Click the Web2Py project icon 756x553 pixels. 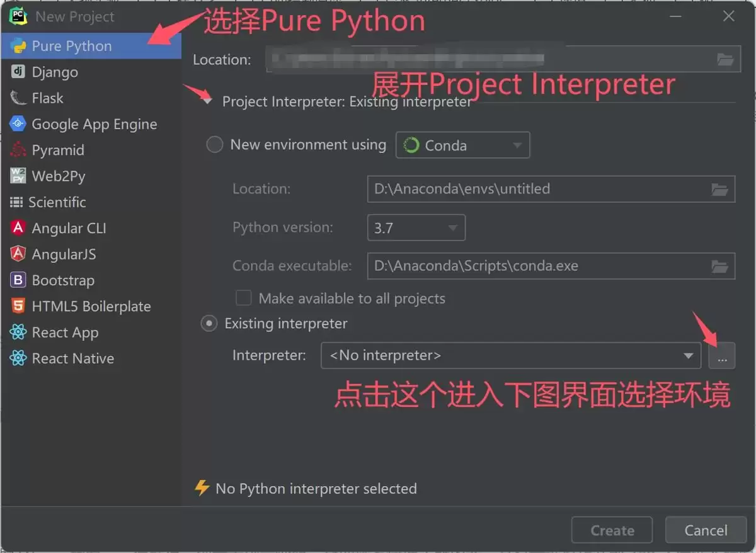18,176
